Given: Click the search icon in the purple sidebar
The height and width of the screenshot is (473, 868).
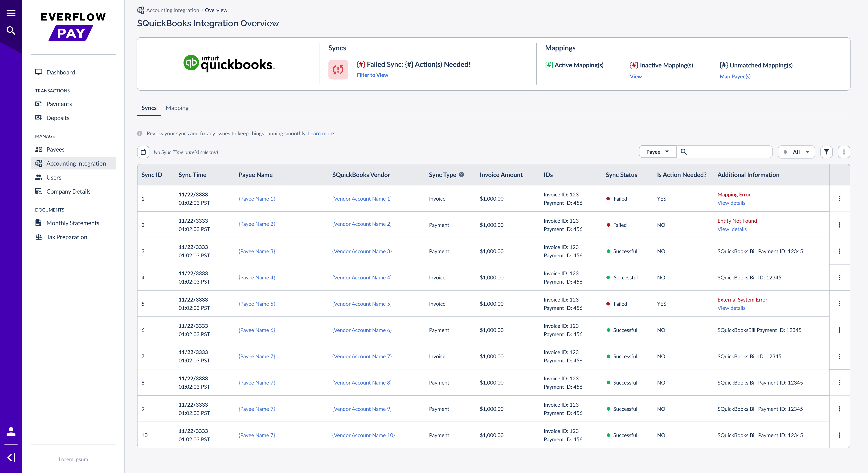Looking at the screenshot, I should tap(11, 30).
